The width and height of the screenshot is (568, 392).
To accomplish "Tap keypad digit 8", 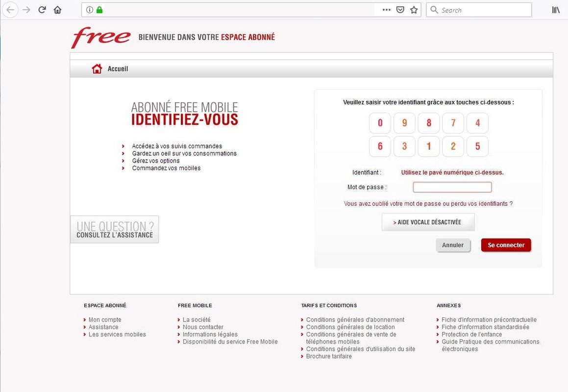I will point(428,123).
